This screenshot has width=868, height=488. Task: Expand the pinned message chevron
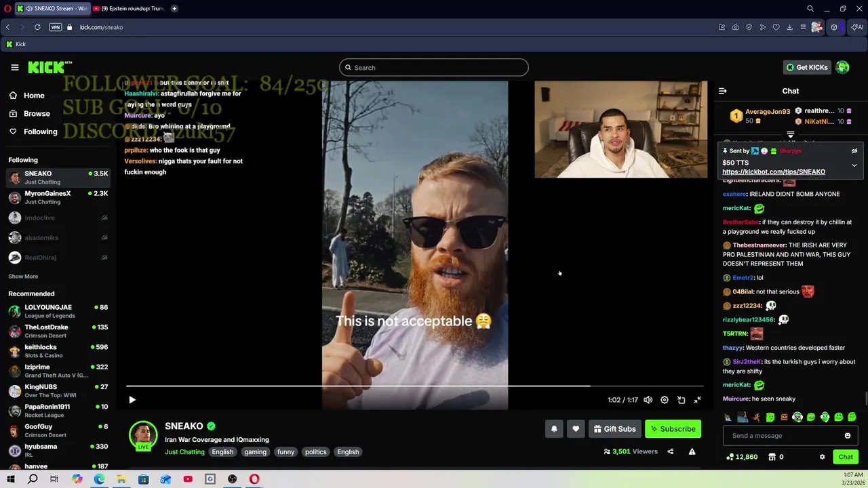pos(854,165)
